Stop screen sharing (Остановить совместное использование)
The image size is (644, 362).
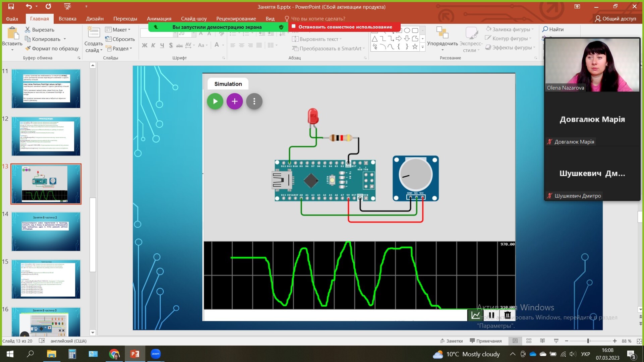pyautogui.click(x=345, y=27)
